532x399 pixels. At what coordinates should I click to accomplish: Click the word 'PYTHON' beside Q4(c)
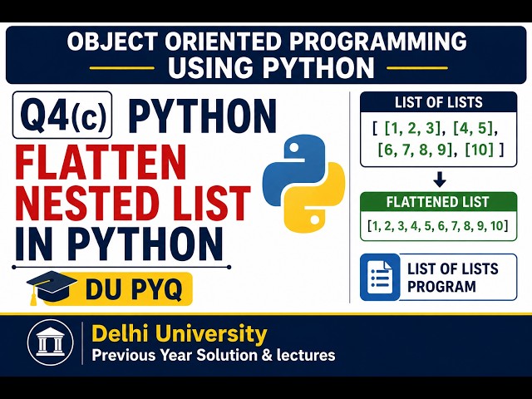point(202,116)
